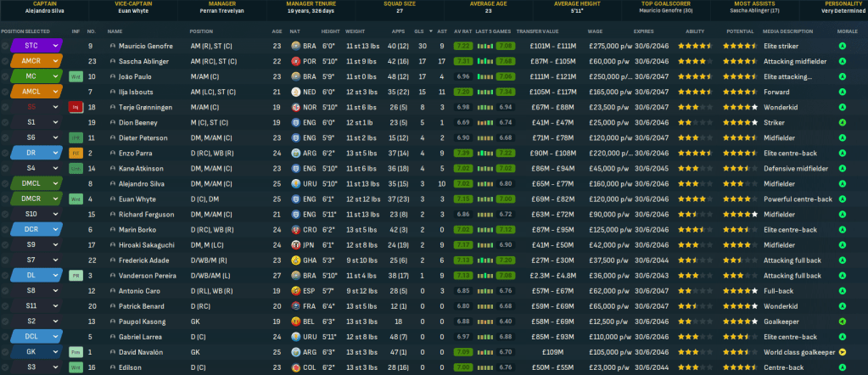Click Mauricio Genofre's green morale icon
Viewport: 868px width, 375px height.
(x=842, y=46)
